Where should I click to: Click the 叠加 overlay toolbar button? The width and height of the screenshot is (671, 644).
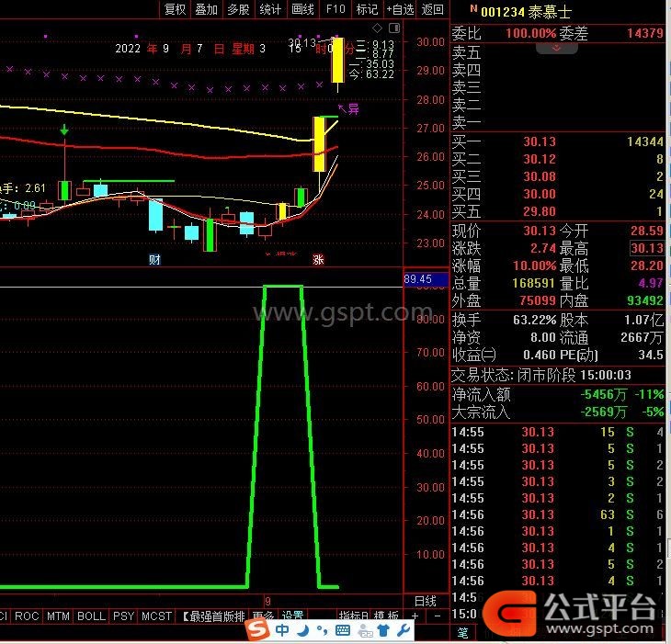tap(206, 9)
